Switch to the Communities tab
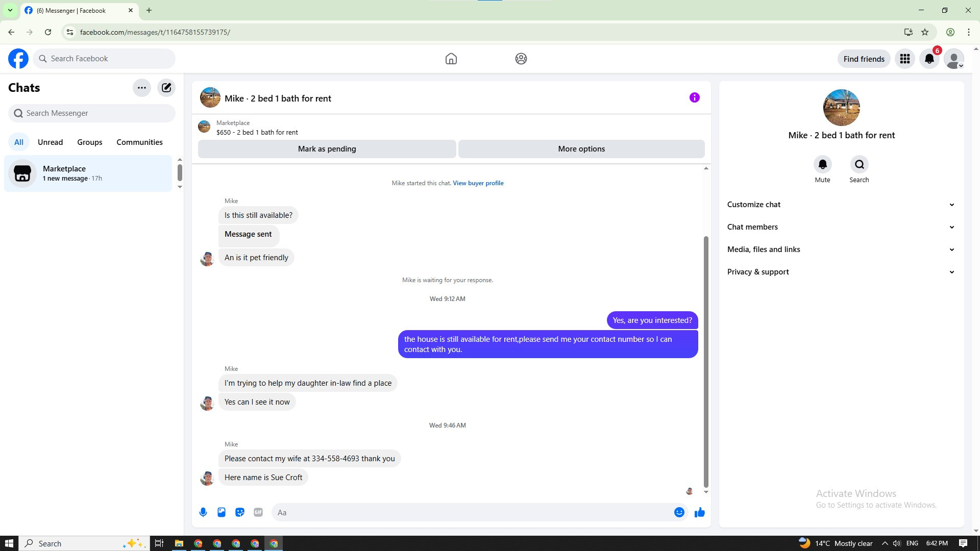Viewport: 980px width, 551px height. click(x=139, y=142)
